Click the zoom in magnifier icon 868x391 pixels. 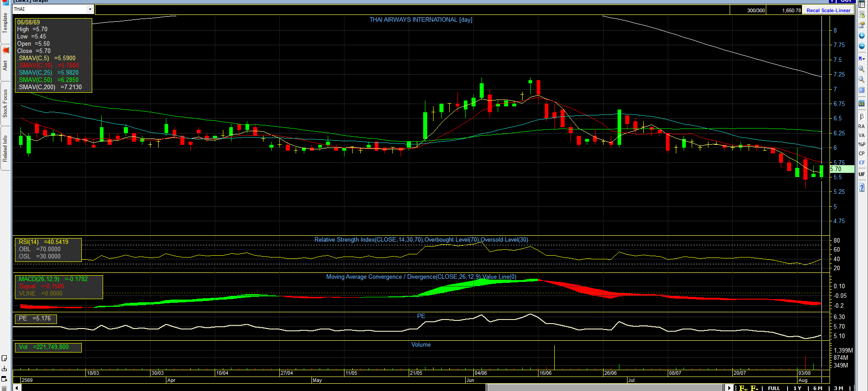862,69
